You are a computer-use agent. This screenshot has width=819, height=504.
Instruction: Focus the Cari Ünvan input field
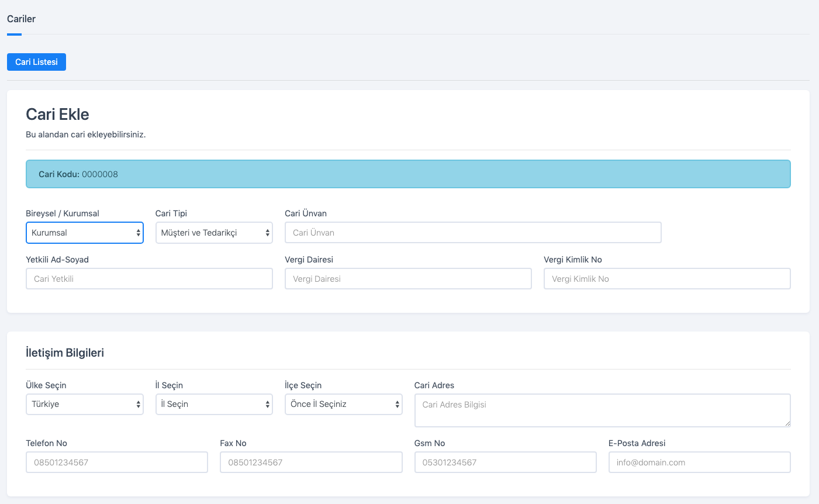pyautogui.click(x=473, y=233)
